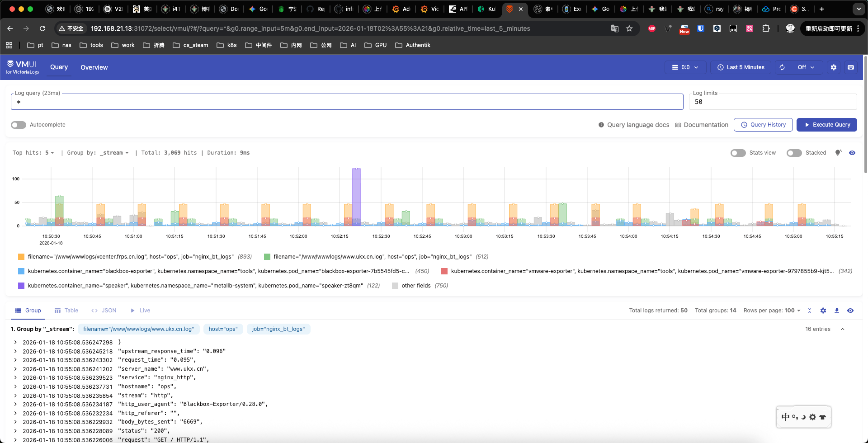Enable the Autocomplete toggle
Image resolution: width=868 pixels, height=443 pixels.
[18, 125]
